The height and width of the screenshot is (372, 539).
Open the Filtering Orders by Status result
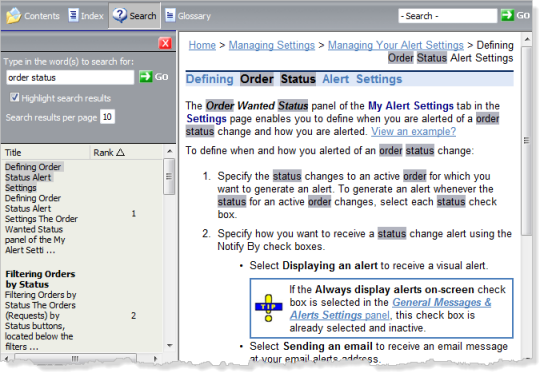click(40, 279)
